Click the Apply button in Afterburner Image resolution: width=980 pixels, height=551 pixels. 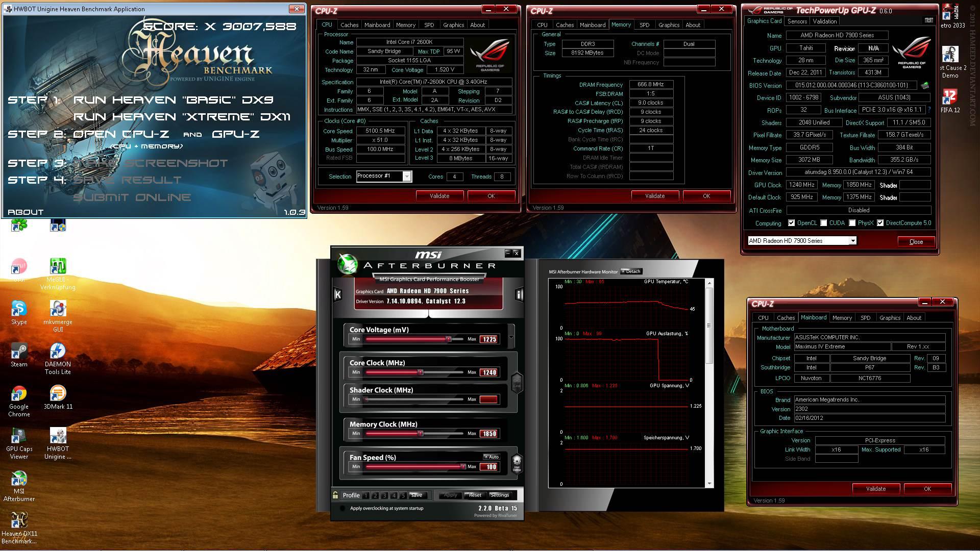(450, 495)
